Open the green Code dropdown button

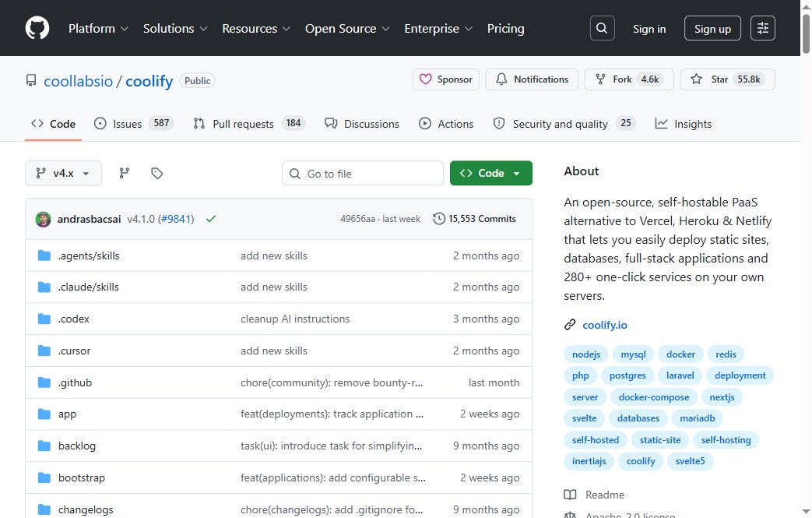point(491,173)
